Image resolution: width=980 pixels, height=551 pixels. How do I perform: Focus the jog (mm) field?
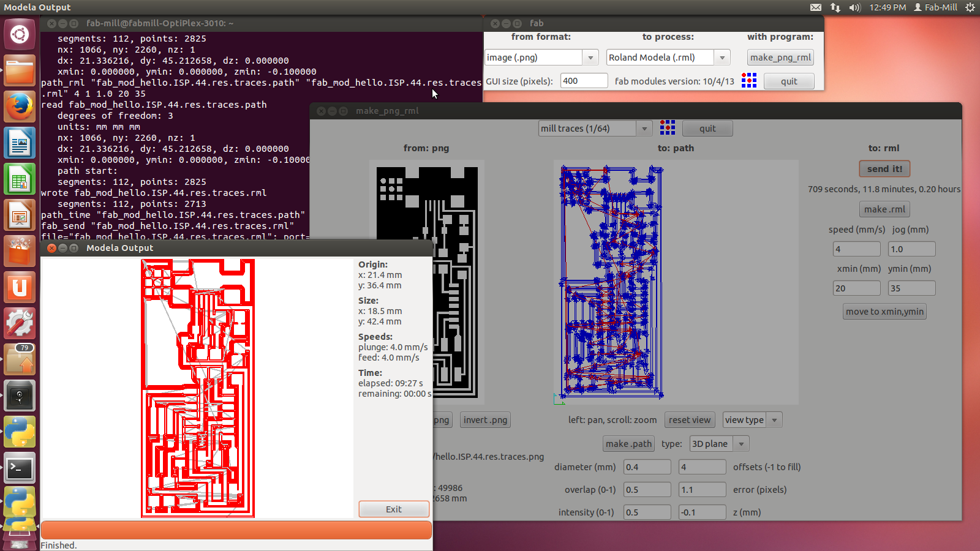911,249
